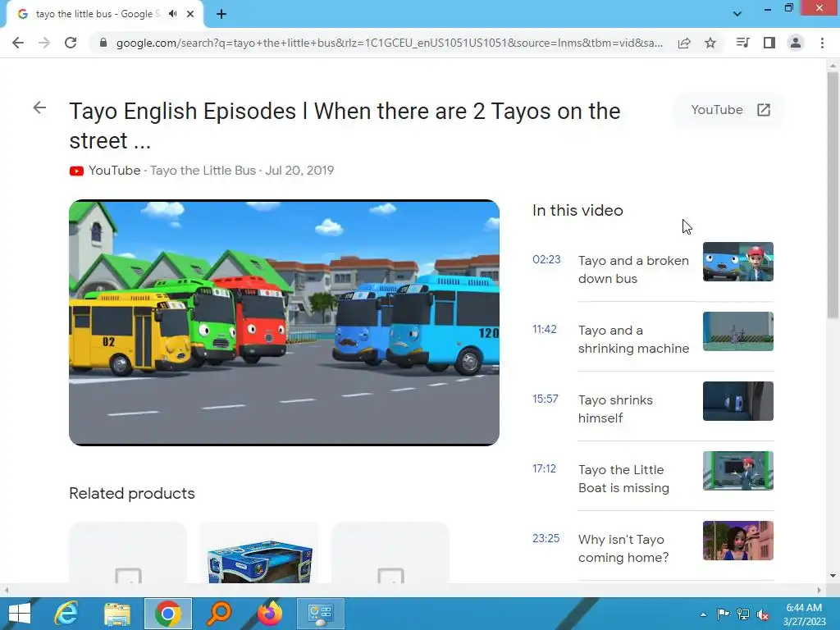Open a new tab with plus button
The image size is (840, 630).
click(x=221, y=14)
